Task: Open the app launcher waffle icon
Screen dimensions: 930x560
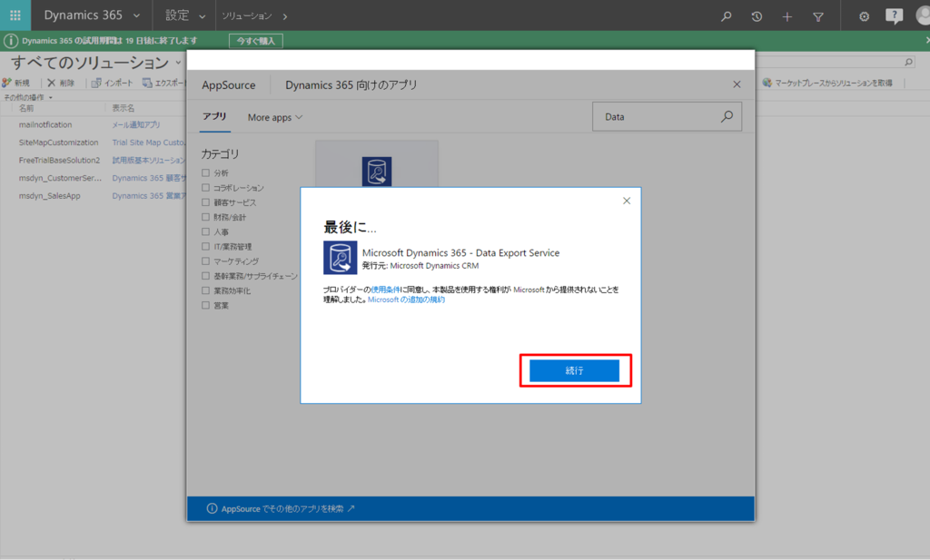Action: [x=15, y=15]
